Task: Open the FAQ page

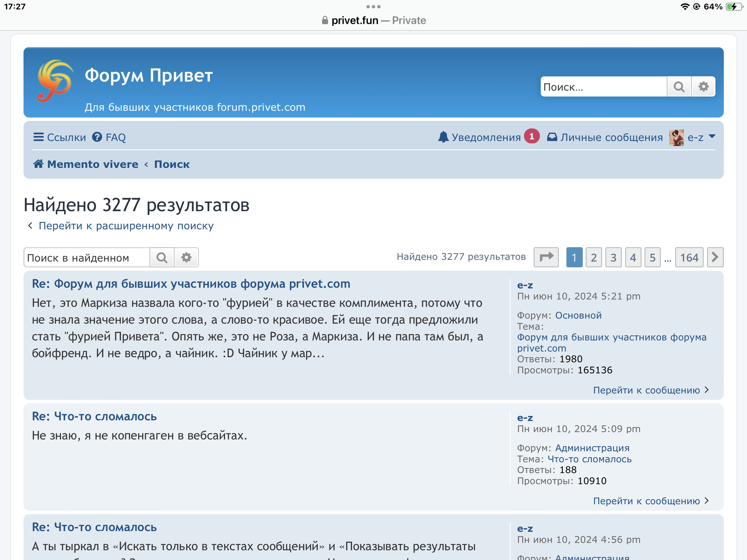Action: pyautogui.click(x=109, y=137)
